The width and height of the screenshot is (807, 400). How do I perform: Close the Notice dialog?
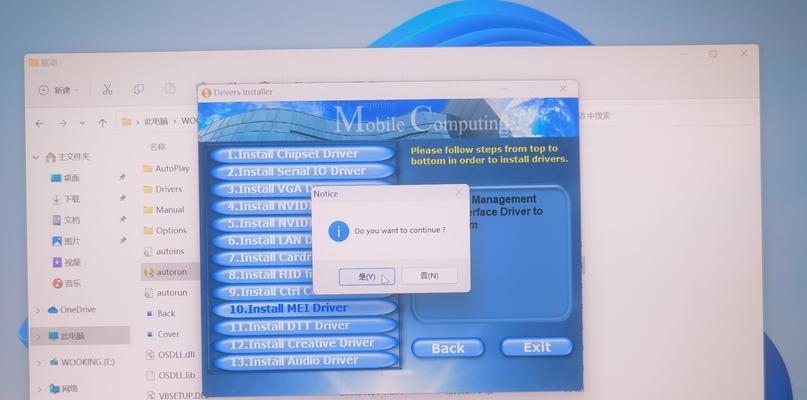(x=459, y=193)
